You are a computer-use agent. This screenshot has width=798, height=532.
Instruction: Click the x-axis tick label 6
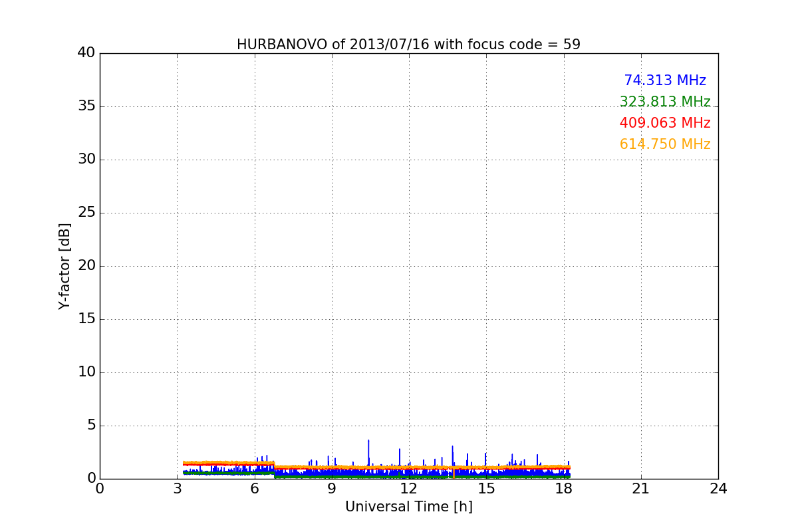pyautogui.click(x=254, y=489)
